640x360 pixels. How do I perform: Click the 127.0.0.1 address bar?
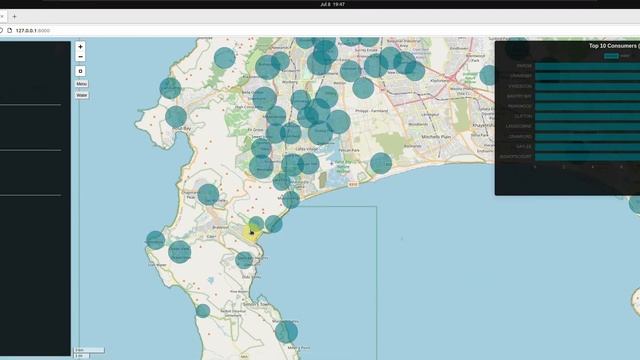[33, 31]
